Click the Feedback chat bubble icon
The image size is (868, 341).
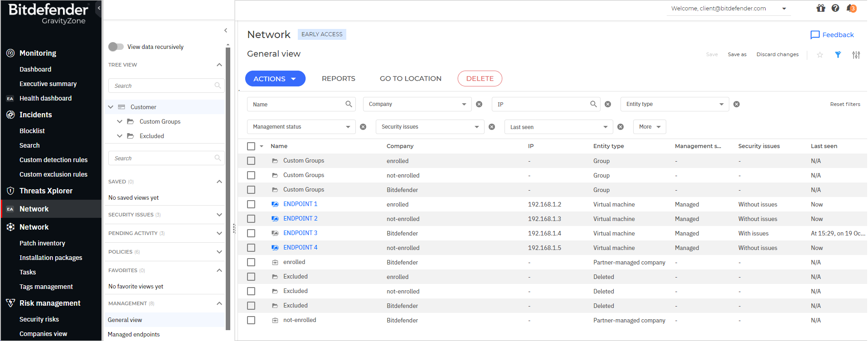815,35
